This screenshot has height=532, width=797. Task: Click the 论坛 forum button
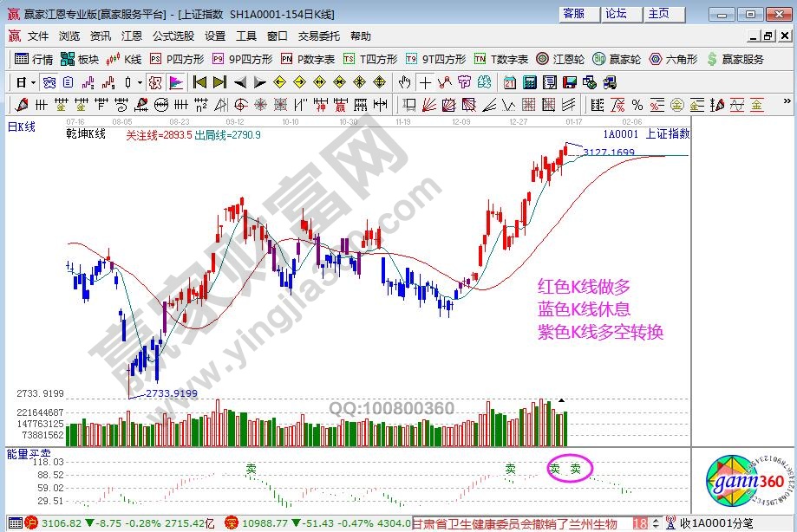click(x=616, y=13)
